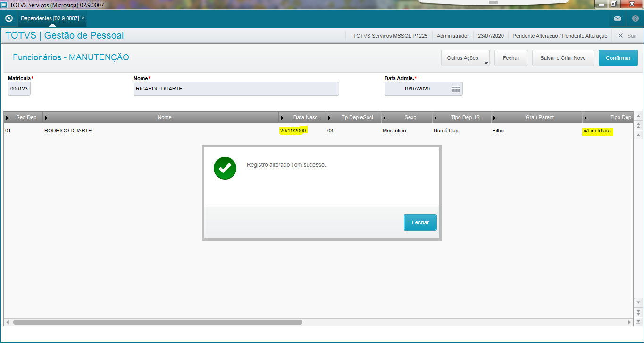Click Fechar in success dialog
This screenshot has width=644, height=343.
point(420,222)
